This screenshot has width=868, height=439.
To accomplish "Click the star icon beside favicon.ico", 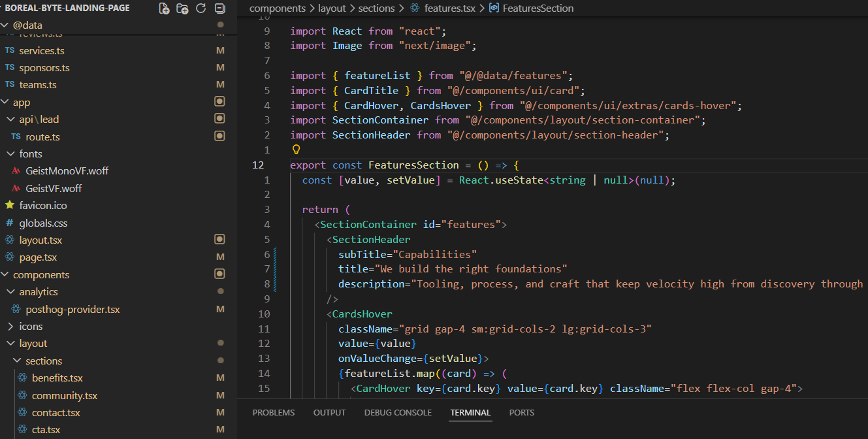I will (x=10, y=205).
